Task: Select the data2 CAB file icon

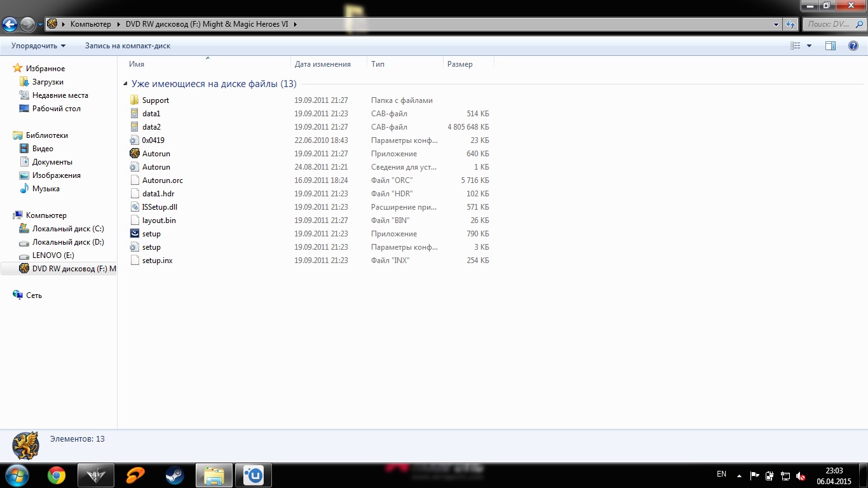Action: click(134, 127)
